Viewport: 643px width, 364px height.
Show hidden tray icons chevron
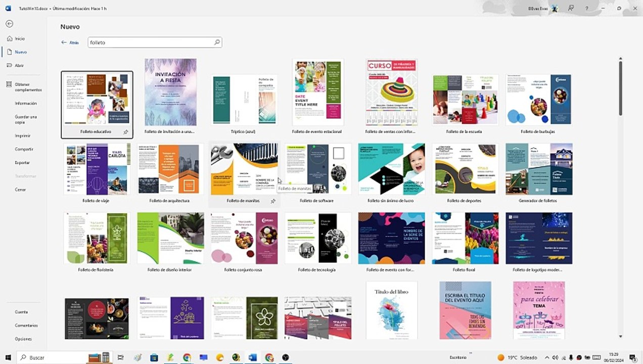pos(548,357)
